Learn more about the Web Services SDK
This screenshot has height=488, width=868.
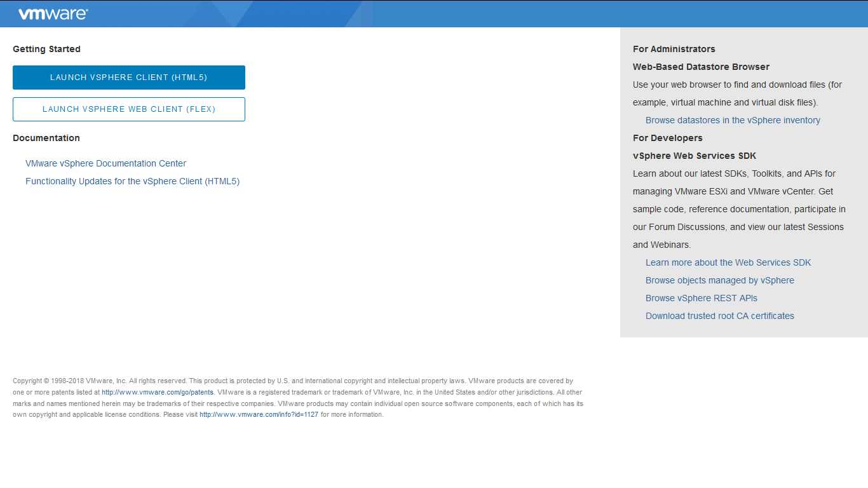click(x=728, y=262)
